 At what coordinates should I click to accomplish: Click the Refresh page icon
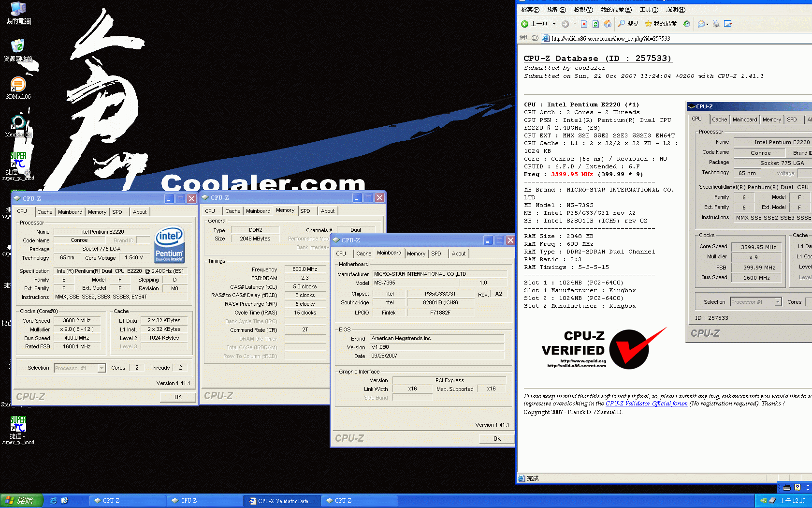click(x=595, y=24)
